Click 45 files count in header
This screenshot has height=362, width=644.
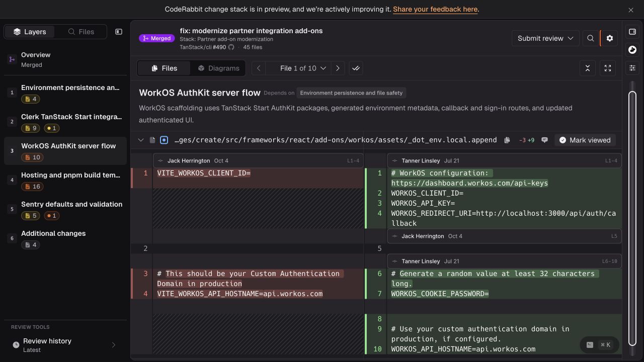coord(253,47)
